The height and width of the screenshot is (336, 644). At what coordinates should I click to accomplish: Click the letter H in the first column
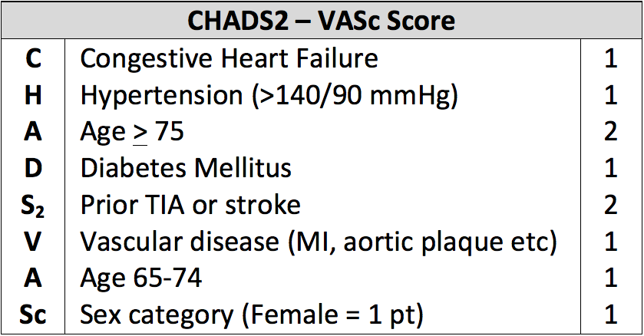(33, 95)
